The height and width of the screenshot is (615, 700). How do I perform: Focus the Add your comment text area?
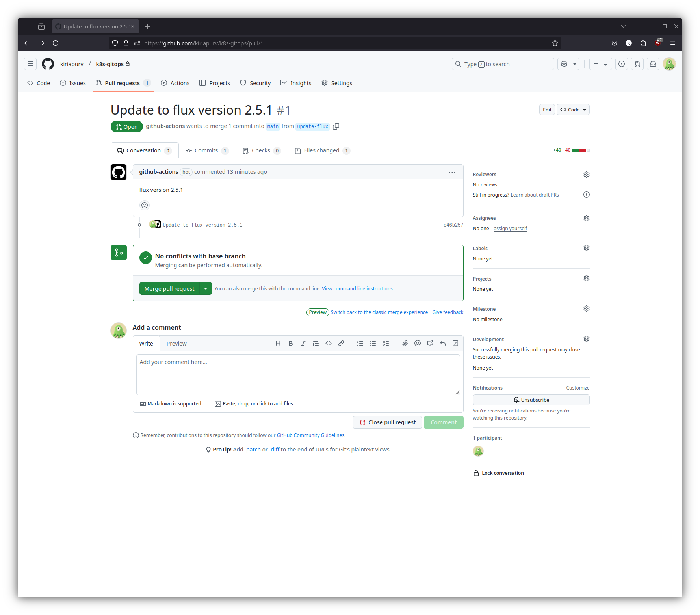click(298, 374)
